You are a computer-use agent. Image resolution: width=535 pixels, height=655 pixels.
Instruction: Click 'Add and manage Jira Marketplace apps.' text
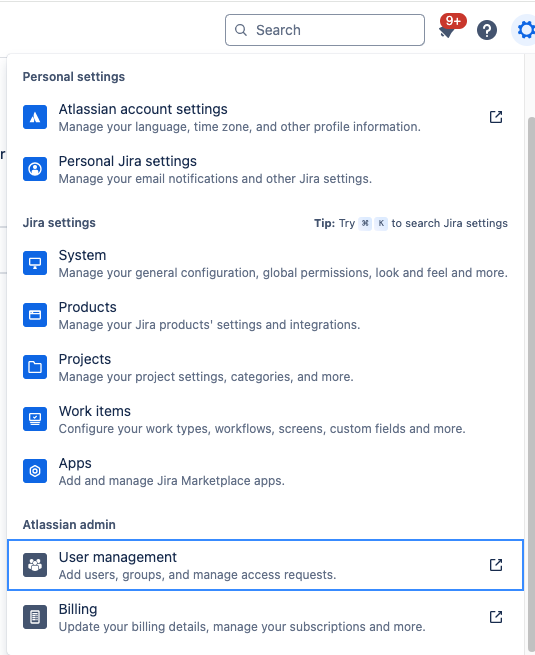click(x=172, y=481)
